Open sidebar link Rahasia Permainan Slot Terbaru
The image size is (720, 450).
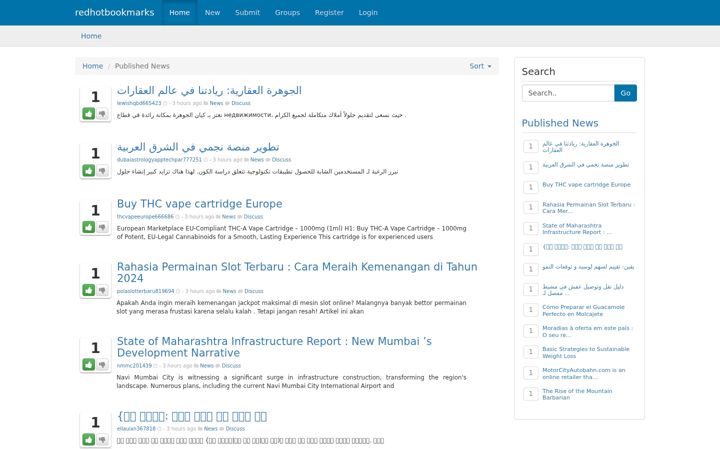(x=588, y=208)
